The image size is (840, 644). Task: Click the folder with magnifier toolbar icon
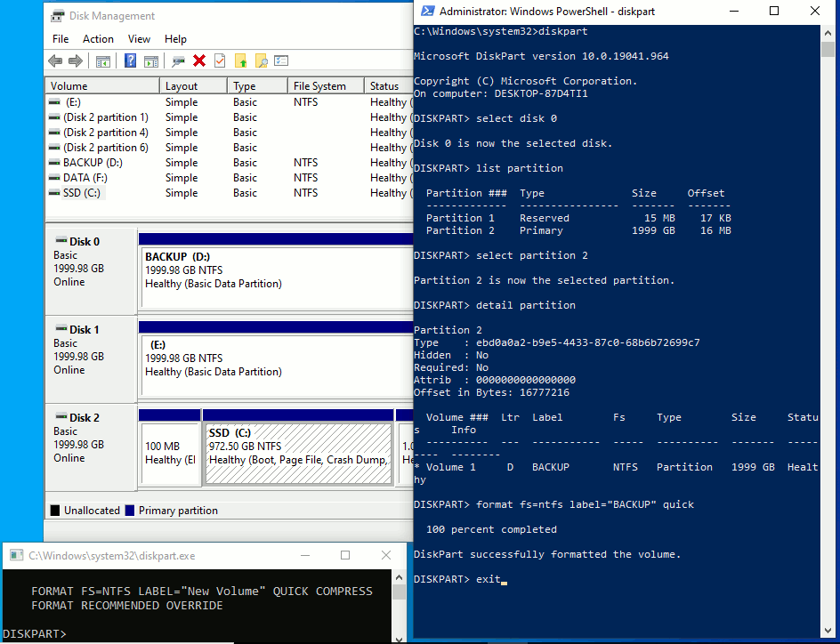pos(262,60)
